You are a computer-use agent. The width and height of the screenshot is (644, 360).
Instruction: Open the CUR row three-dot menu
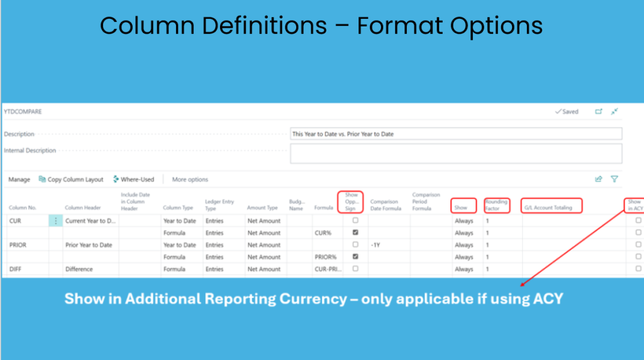pyautogui.click(x=55, y=221)
